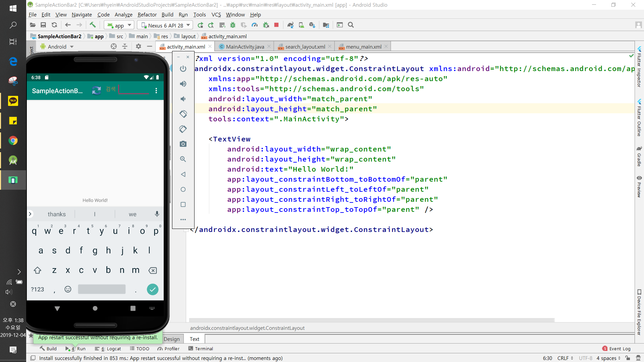
Task: Open AVD Manager toolbar icon
Action: pos(301,25)
